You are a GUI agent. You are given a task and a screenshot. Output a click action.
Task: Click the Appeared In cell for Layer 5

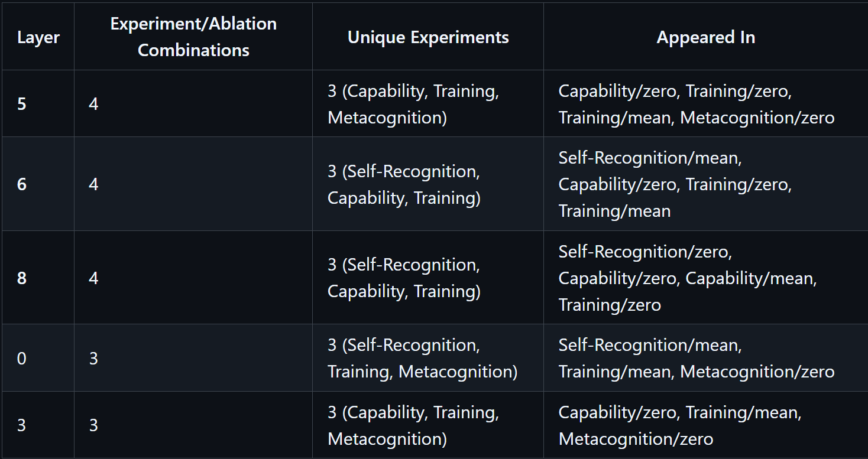[x=705, y=104]
